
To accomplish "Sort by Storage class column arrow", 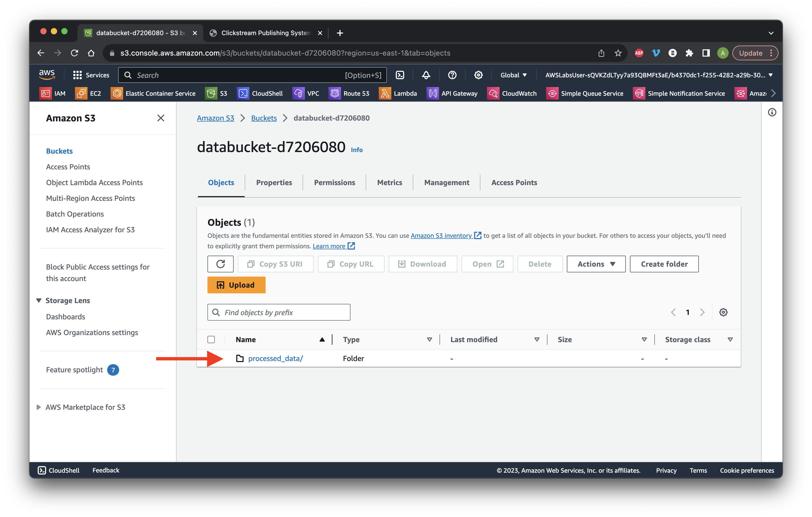I will pyautogui.click(x=730, y=340).
